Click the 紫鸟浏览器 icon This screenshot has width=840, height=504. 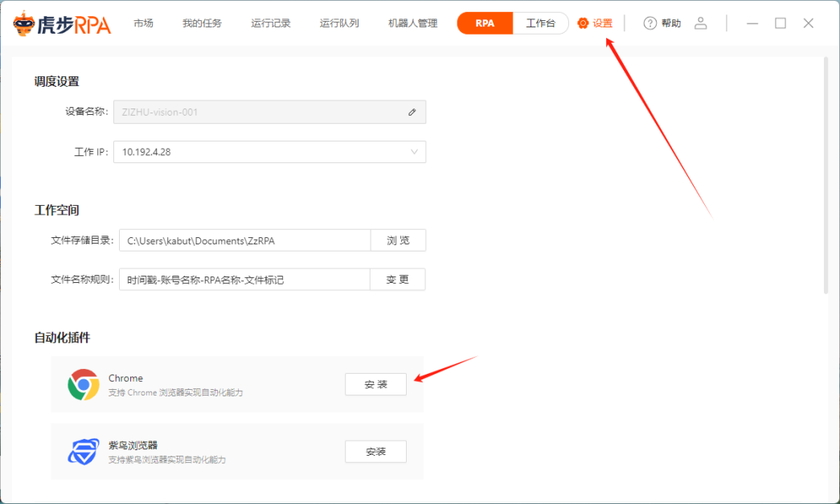coord(84,452)
